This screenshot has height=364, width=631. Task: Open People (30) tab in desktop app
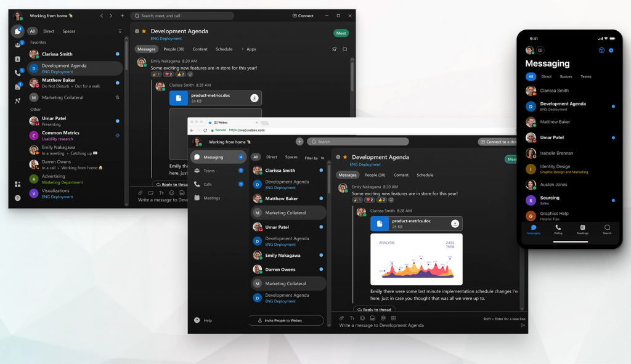coord(174,49)
